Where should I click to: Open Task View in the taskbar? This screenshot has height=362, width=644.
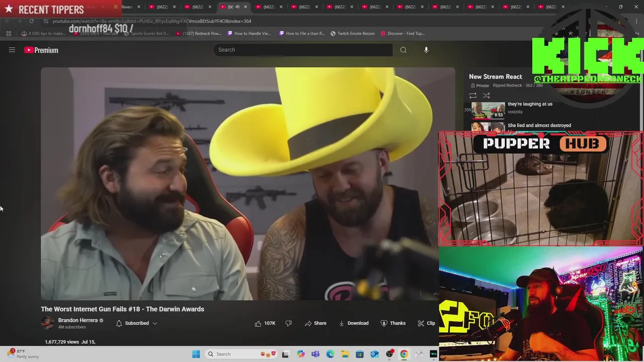tap(285, 354)
